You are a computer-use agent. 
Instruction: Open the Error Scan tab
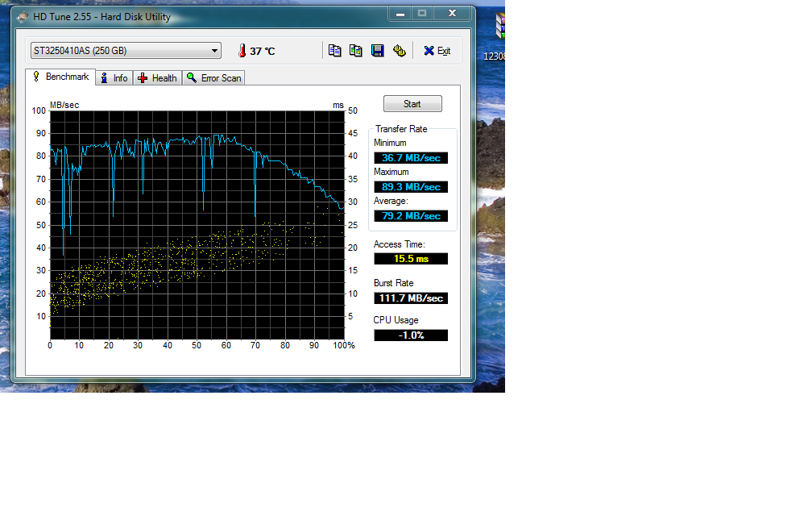pos(214,78)
